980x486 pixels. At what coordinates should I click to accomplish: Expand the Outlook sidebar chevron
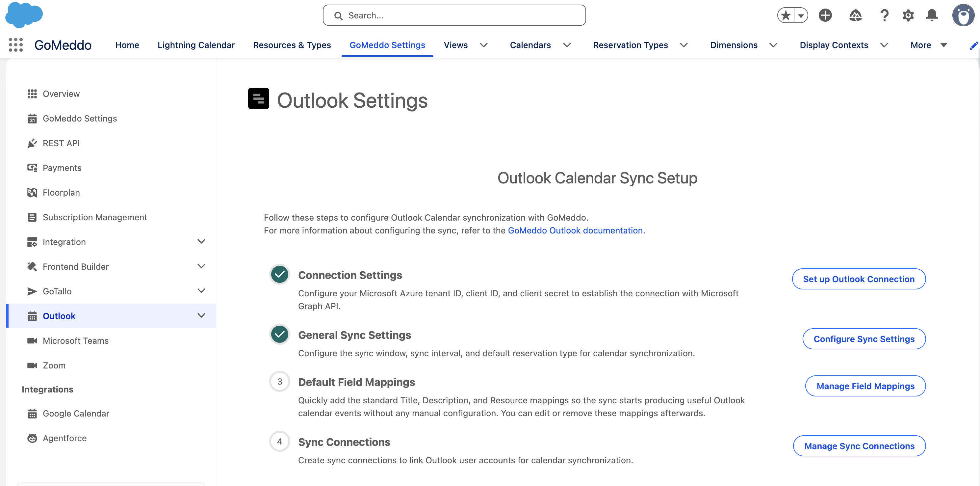tap(201, 316)
